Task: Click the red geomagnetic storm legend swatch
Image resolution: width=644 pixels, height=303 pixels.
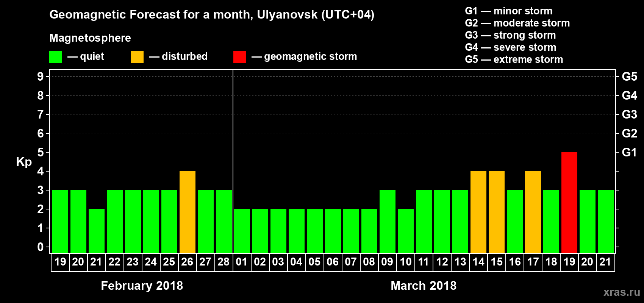Action: click(x=239, y=57)
